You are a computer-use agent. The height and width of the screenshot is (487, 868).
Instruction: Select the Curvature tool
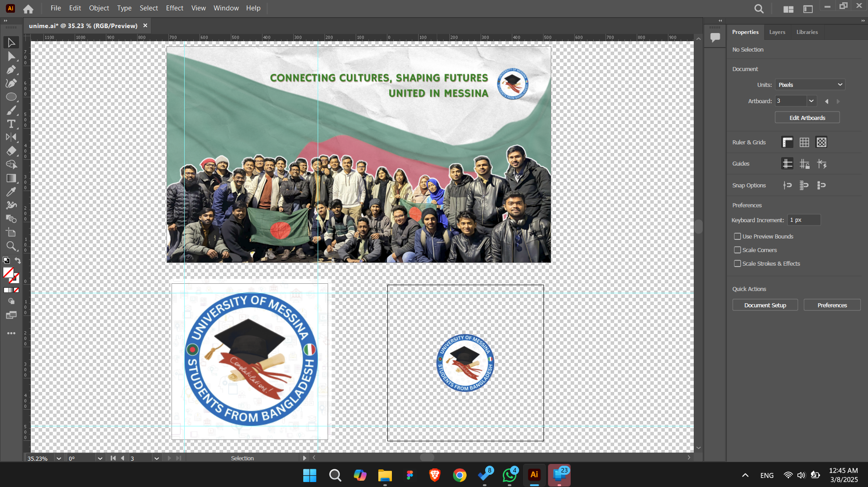click(x=11, y=83)
